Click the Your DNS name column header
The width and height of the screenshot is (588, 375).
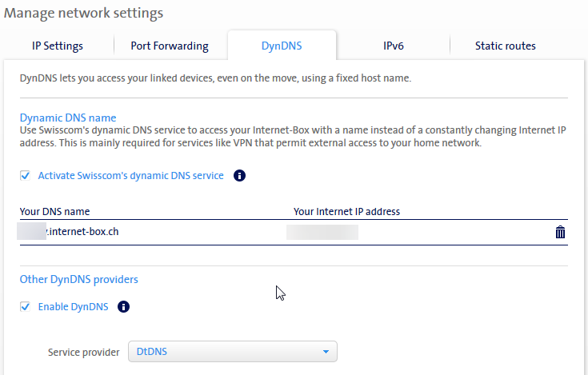[x=54, y=212]
